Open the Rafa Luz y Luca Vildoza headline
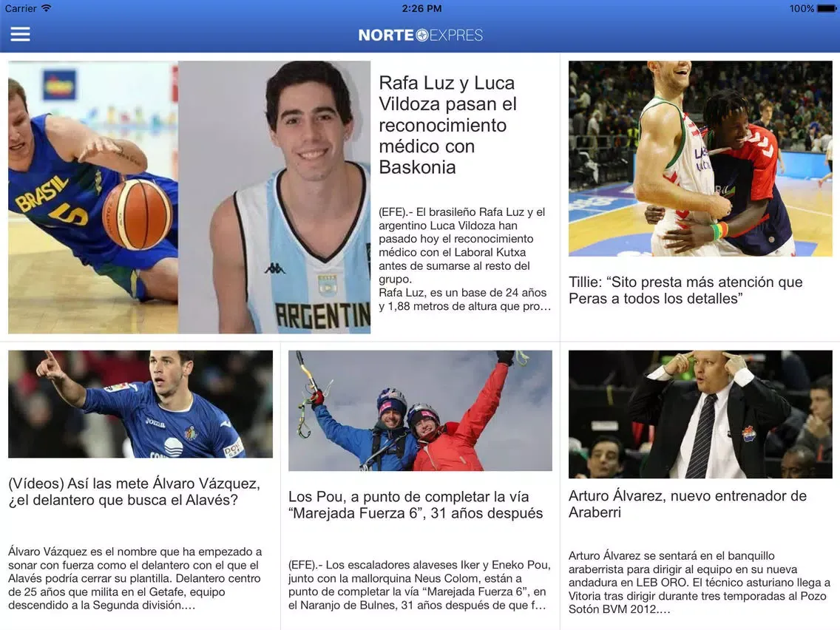 pos(448,125)
